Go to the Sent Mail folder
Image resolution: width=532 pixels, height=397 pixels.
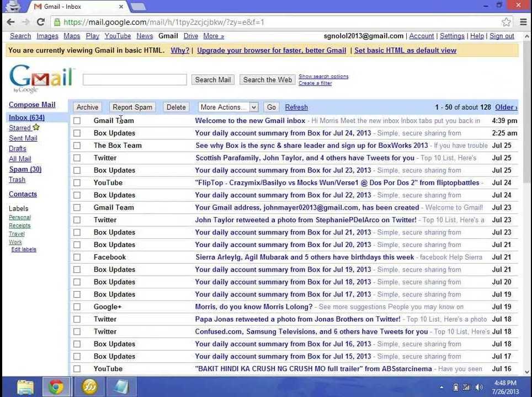[23, 138]
